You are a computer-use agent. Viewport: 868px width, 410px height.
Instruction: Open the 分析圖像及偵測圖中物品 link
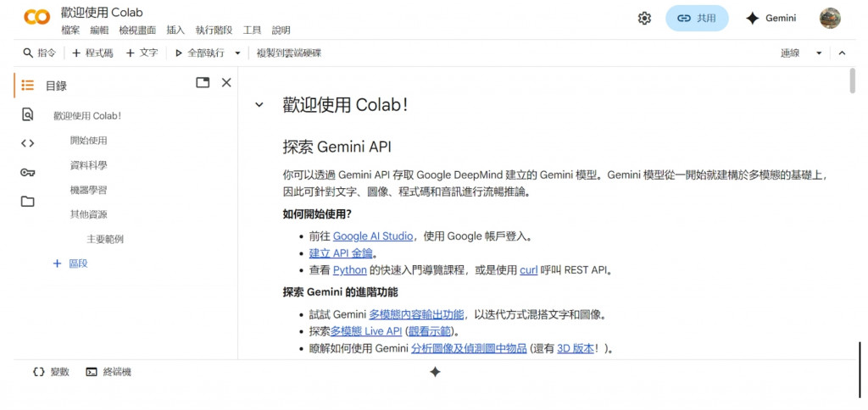pos(469,348)
